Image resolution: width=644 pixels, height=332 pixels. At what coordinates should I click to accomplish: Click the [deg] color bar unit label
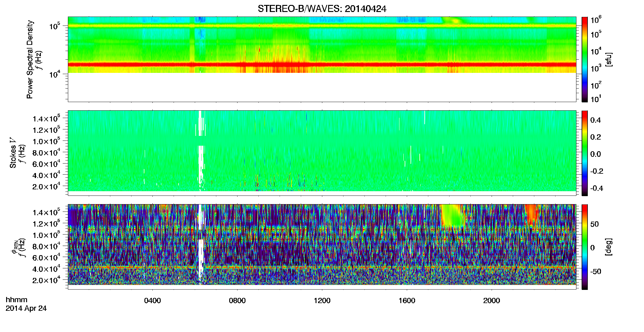[x=608, y=247]
